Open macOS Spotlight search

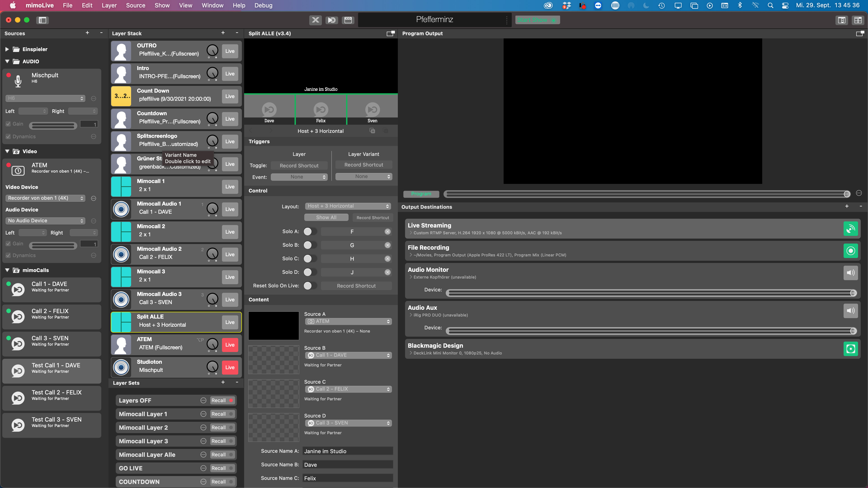[x=770, y=5]
